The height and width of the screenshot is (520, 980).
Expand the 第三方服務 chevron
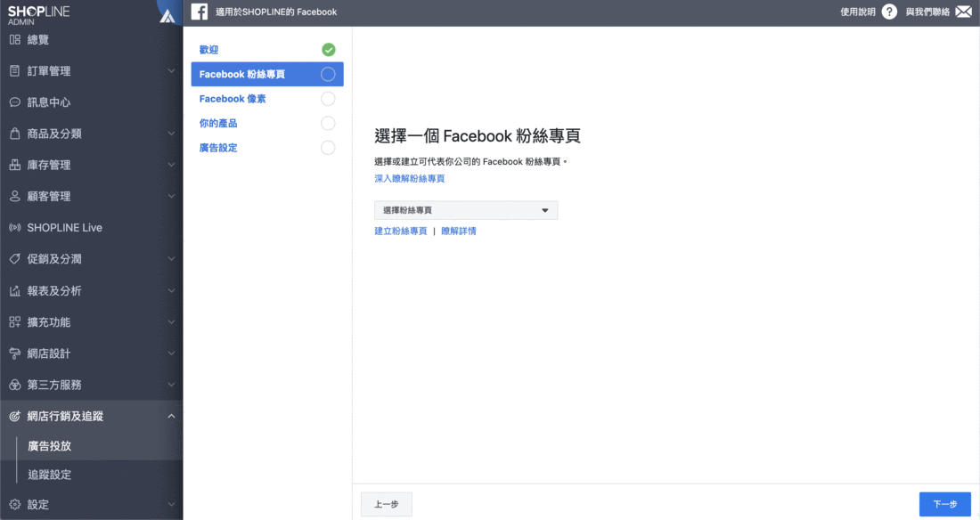pyautogui.click(x=171, y=385)
